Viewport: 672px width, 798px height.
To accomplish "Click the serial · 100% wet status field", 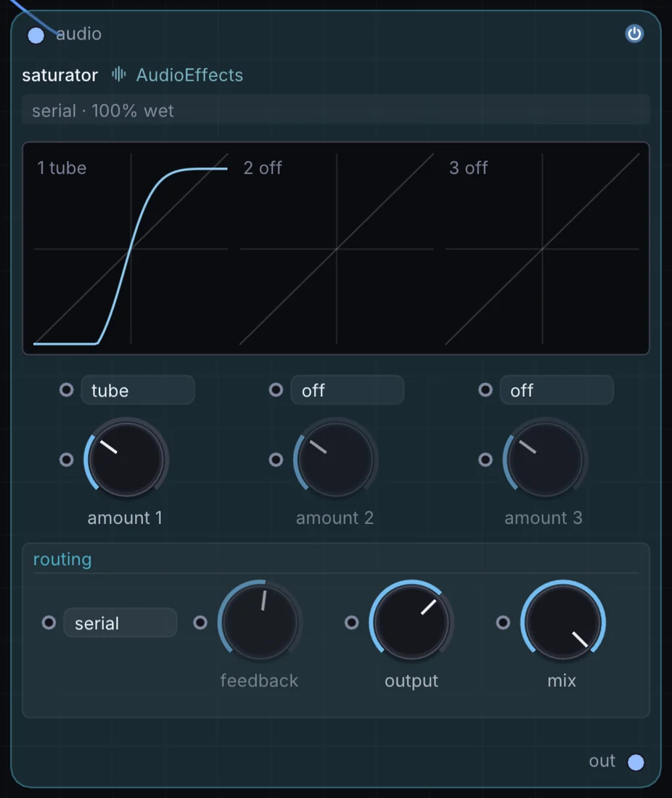I will pos(335,110).
